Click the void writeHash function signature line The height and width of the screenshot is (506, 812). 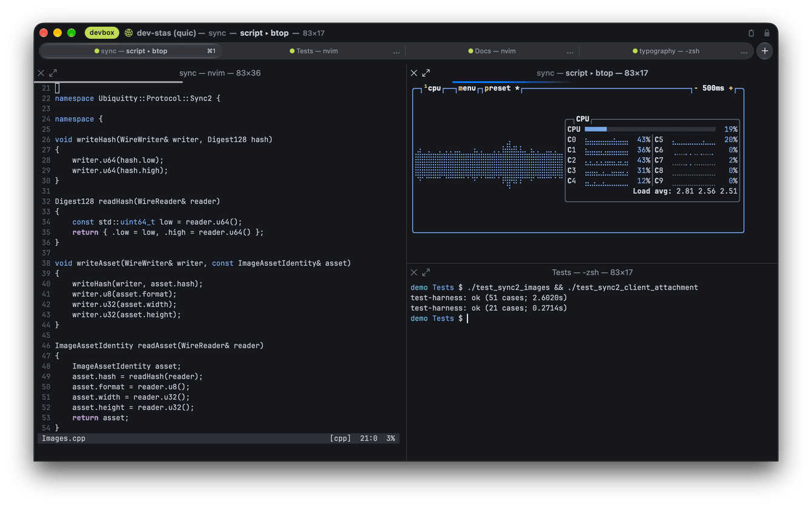pos(163,139)
